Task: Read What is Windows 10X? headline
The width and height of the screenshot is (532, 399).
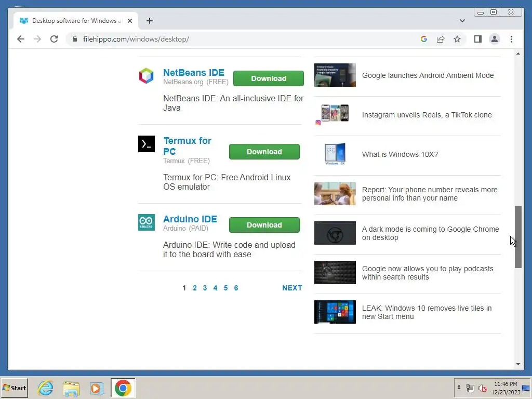Action: (400, 154)
